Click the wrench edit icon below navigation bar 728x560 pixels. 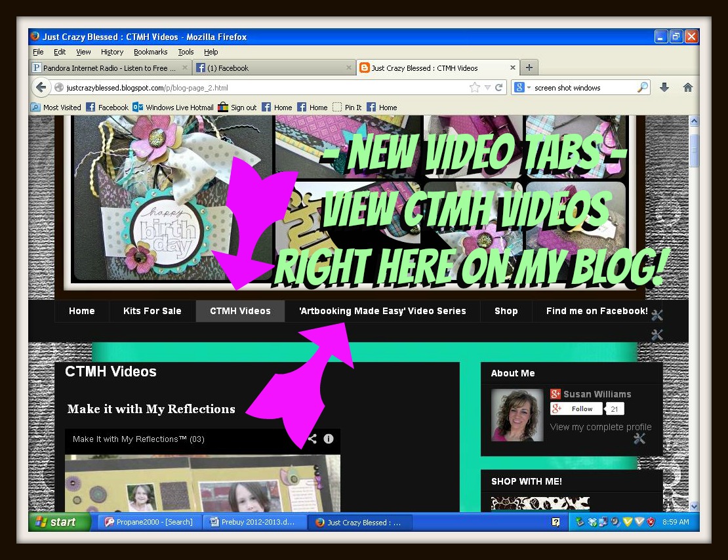657,335
